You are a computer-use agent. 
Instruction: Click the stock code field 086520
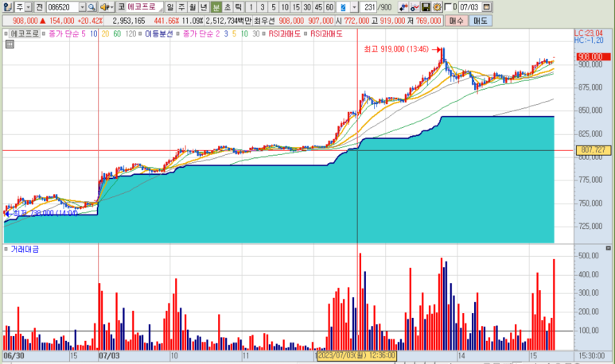coord(62,7)
